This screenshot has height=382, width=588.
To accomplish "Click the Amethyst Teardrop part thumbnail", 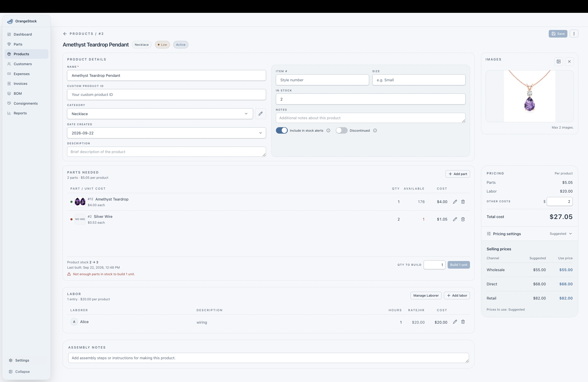I will pos(80,202).
